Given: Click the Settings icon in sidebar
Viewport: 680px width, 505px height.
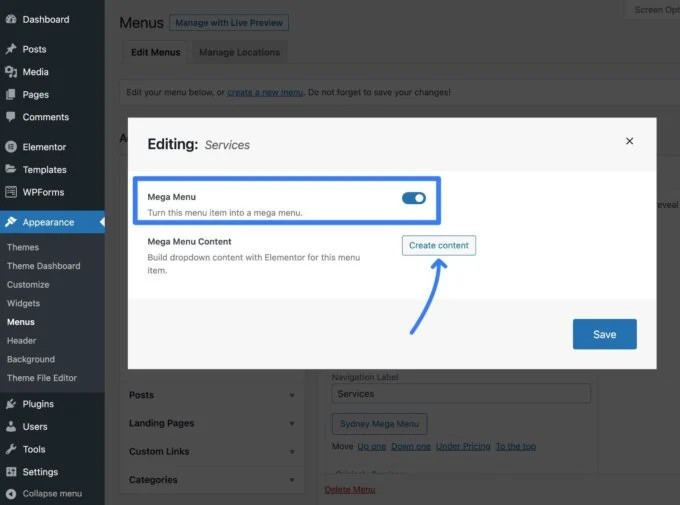Looking at the screenshot, I should [x=11, y=472].
